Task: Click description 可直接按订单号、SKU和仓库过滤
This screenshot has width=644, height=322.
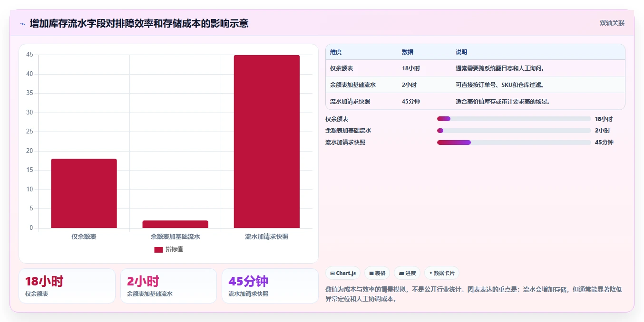Action: click(x=499, y=85)
